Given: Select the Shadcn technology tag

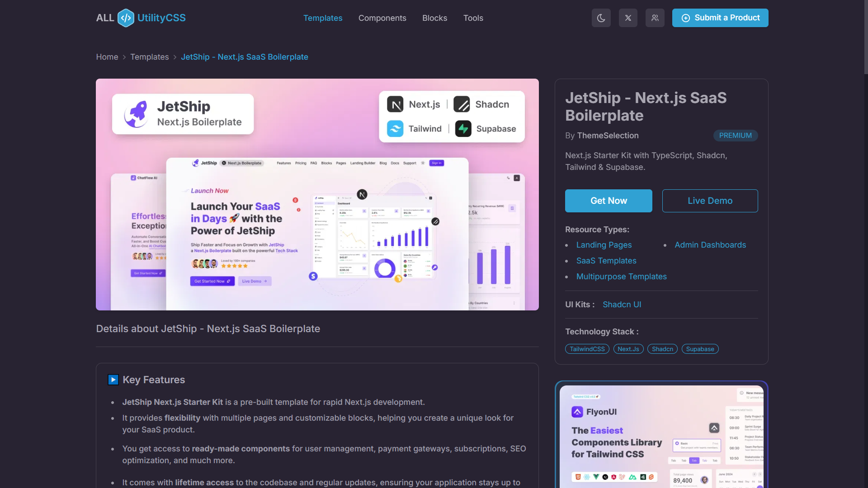Looking at the screenshot, I should (x=663, y=349).
